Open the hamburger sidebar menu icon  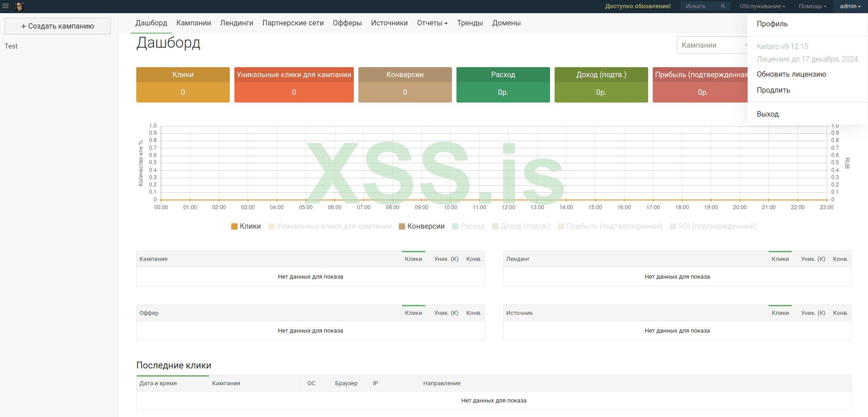[x=5, y=6]
